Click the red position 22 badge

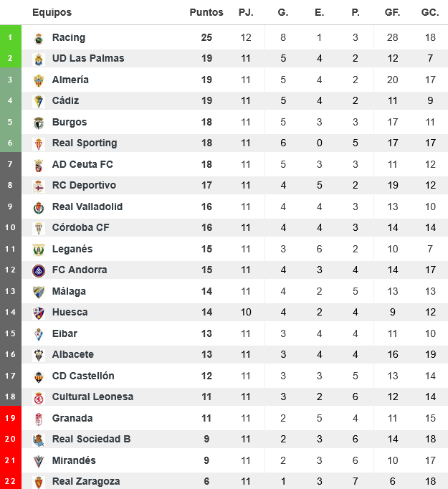(x=11, y=481)
